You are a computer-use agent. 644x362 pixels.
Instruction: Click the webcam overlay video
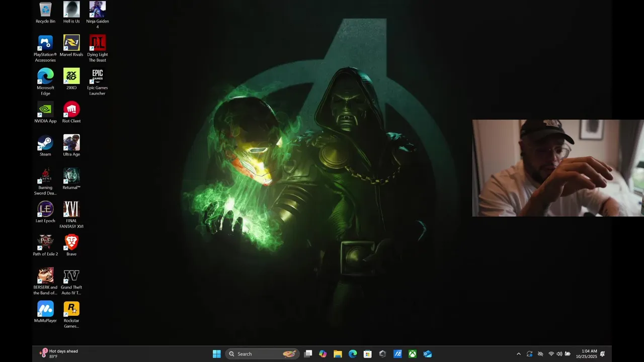pyautogui.click(x=558, y=168)
